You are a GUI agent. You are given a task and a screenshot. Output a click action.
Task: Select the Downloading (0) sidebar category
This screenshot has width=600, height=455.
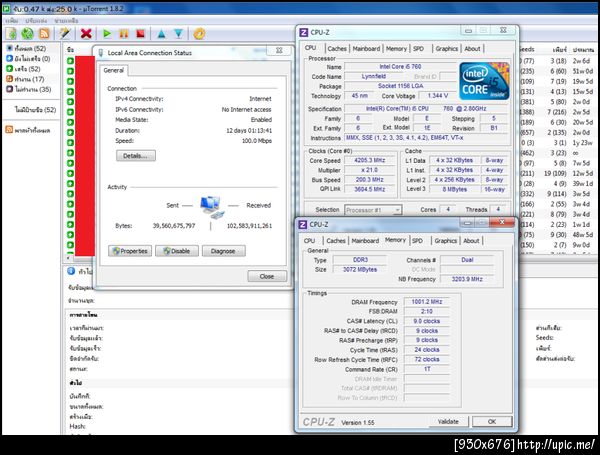[x=28, y=59]
